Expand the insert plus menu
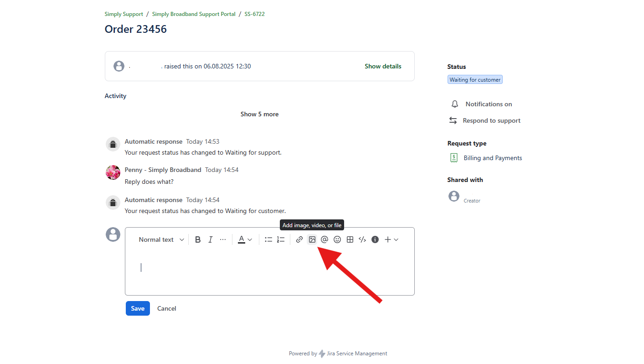This screenshot has height=364, width=644. pyautogui.click(x=392, y=239)
